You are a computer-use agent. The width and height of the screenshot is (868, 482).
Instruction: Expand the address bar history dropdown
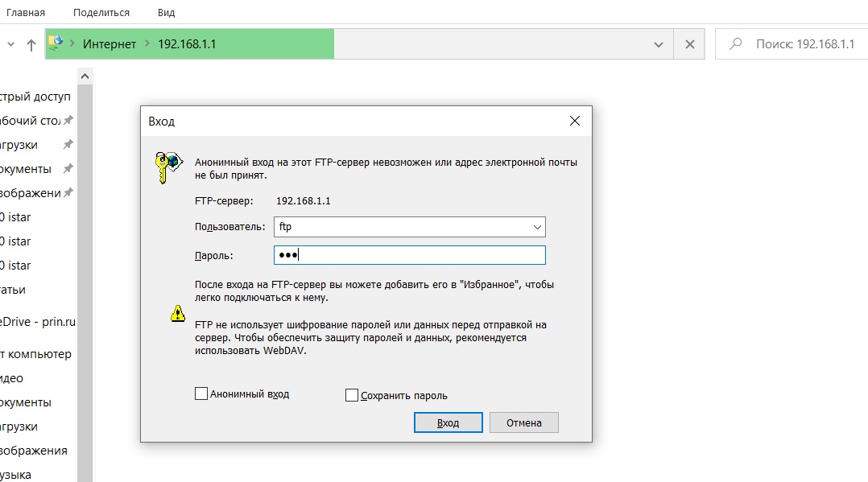658,44
